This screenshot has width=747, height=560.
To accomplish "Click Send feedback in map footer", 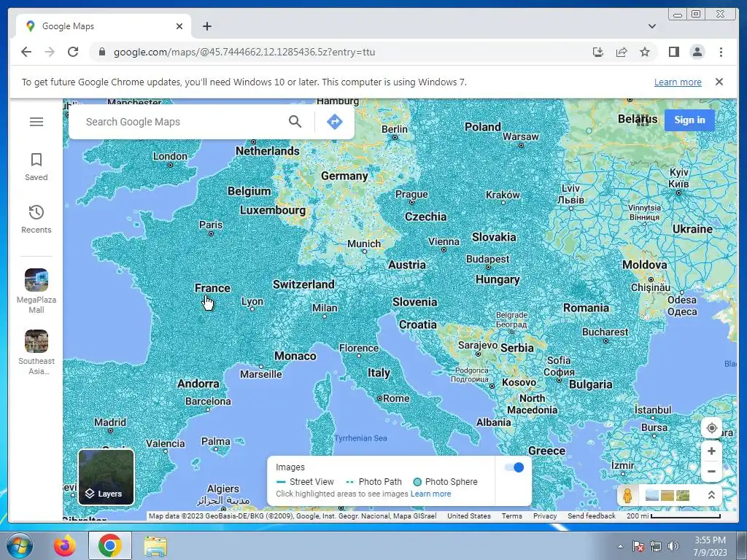I will (591, 516).
